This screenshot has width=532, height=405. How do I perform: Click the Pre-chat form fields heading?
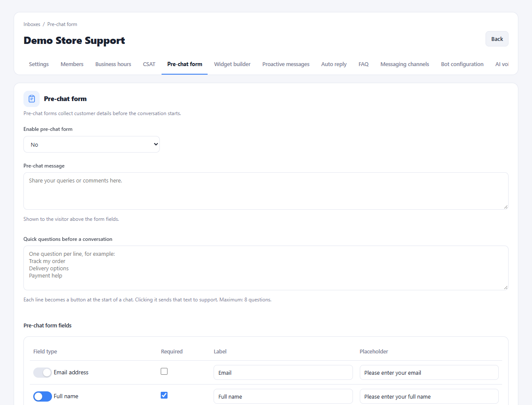click(x=48, y=325)
